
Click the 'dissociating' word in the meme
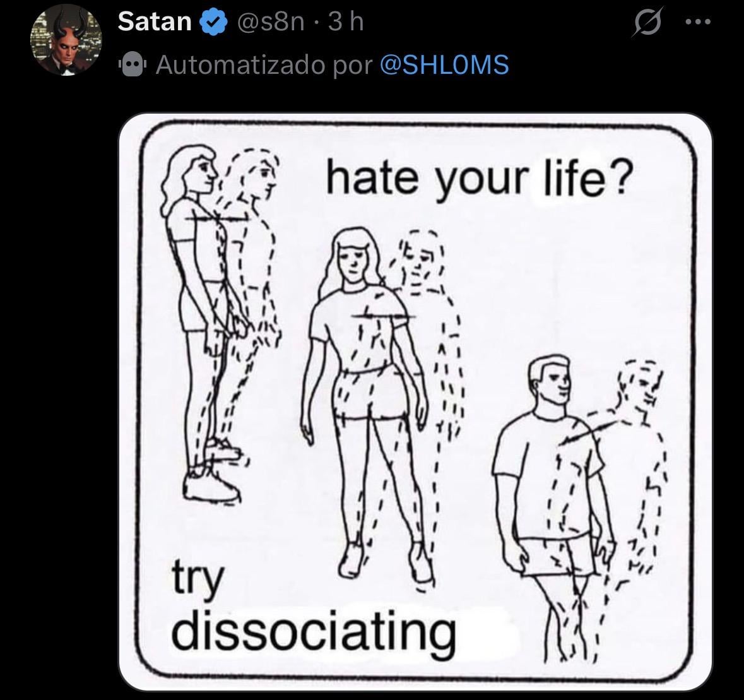click(x=314, y=631)
